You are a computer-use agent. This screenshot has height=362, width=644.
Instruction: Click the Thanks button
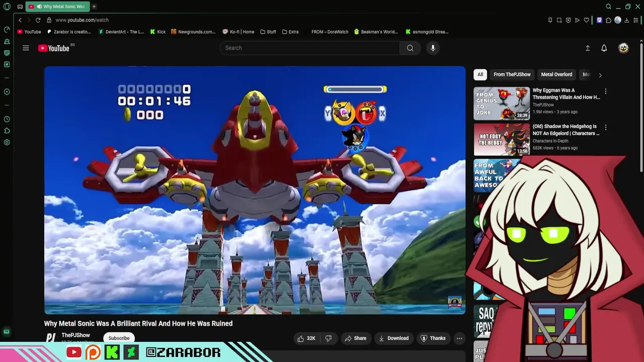coord(433,338)
